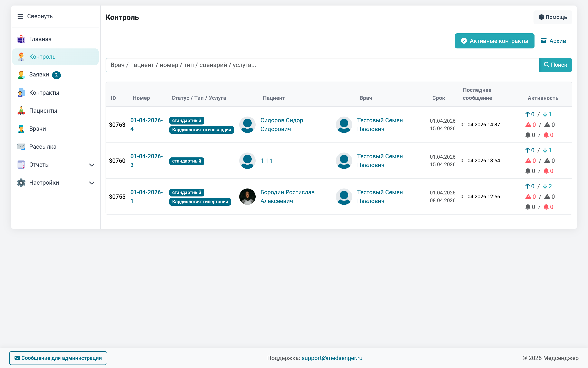Click the Поиск search button
Screen dimensions: 588x368
pyautogui.click(x=556, y=65)
